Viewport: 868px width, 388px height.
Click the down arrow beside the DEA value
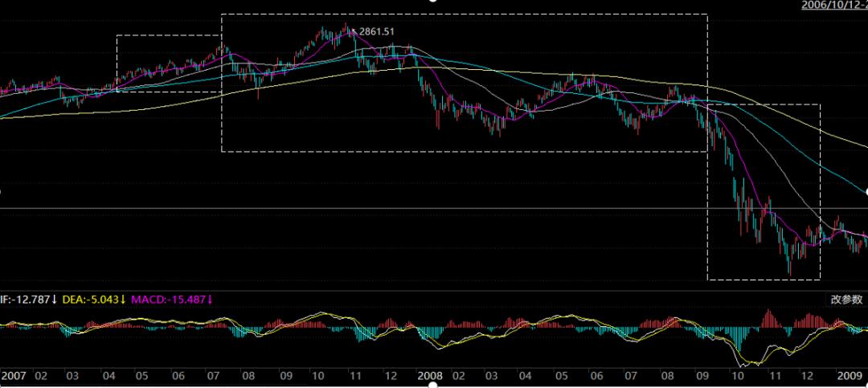coord(123,300)
